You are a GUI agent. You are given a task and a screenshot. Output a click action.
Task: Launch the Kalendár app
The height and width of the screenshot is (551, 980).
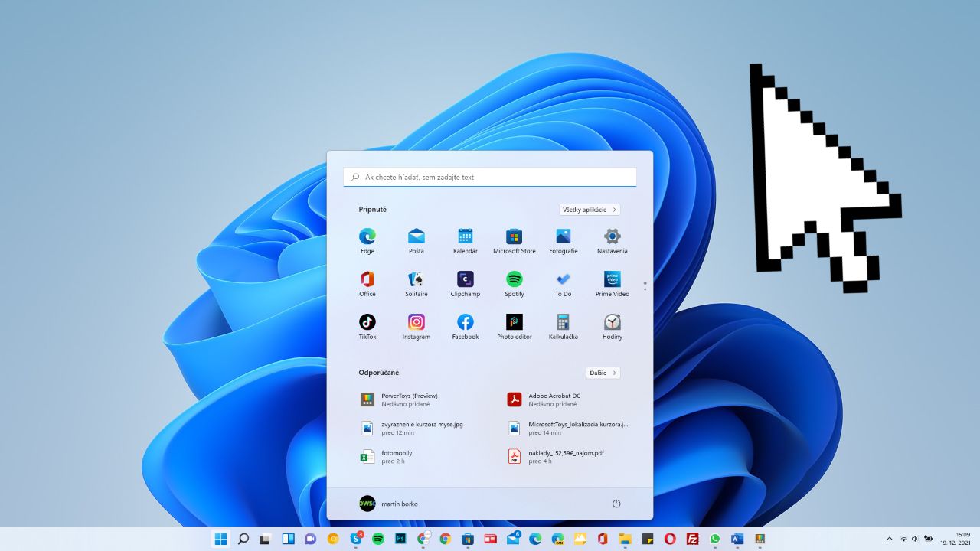465,240
